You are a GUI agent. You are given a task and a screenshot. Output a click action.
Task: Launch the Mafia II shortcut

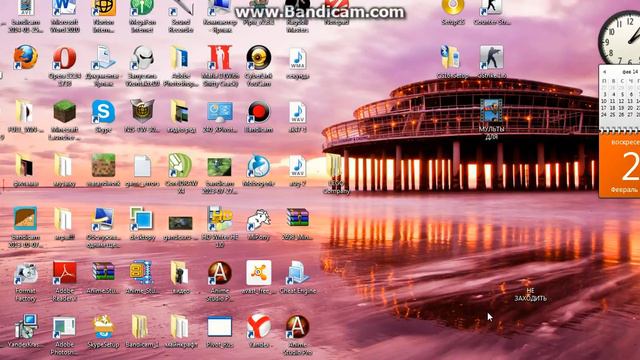point(220,58)
